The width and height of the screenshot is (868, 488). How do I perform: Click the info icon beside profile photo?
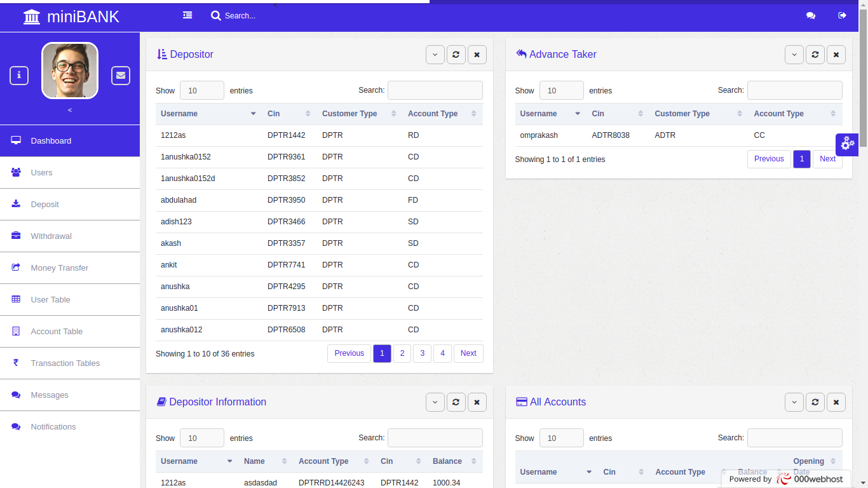19,76
